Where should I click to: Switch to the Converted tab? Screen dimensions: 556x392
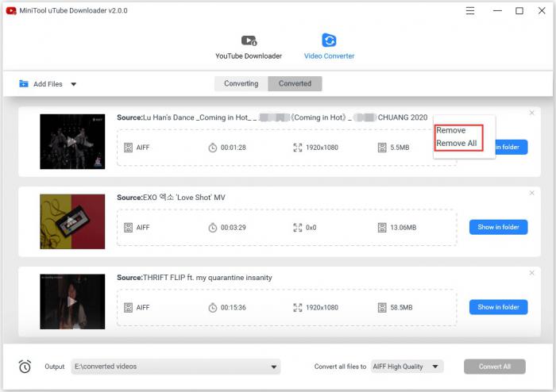[295, 83]
